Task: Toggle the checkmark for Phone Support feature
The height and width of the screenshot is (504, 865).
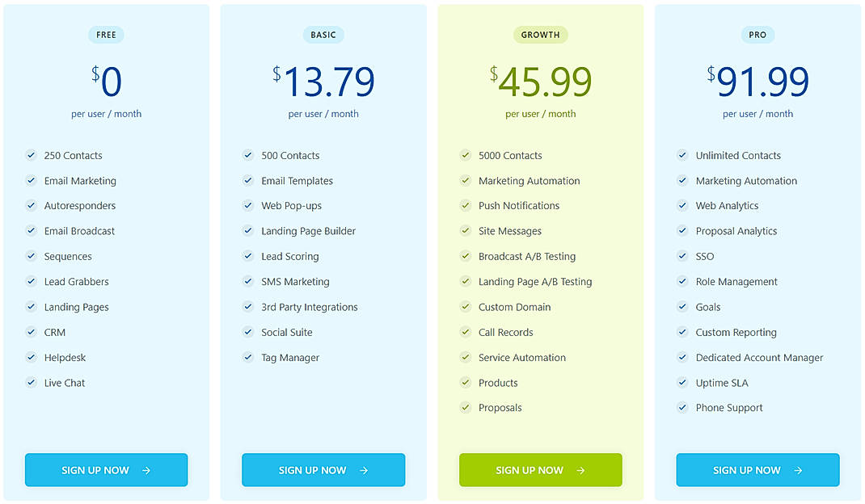Action: tap(682, 407)
